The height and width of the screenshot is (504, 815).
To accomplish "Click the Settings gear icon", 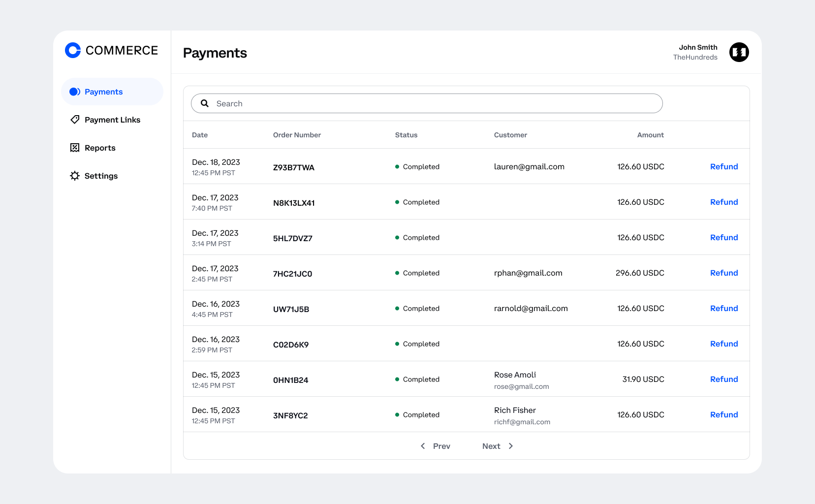I will click(x=74, y=176).
